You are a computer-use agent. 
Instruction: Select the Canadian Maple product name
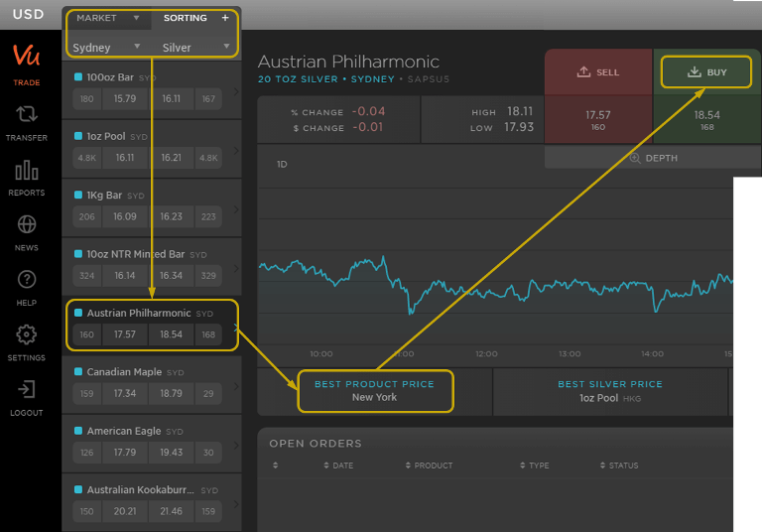click(x=124, y=371)
